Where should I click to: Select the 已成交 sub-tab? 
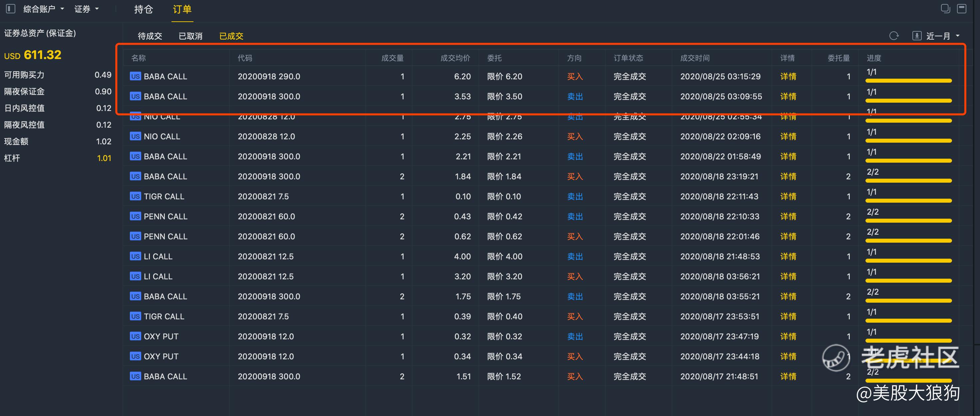(231, 36)
